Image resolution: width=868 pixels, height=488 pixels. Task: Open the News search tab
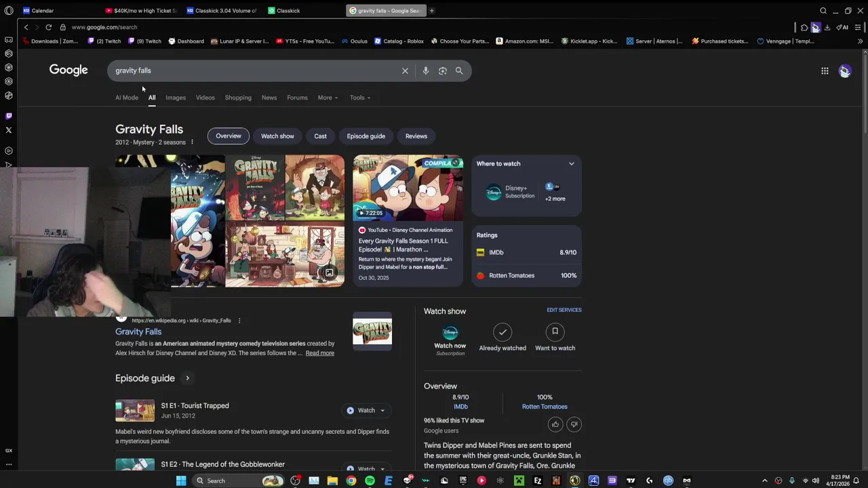click(269, 98)
